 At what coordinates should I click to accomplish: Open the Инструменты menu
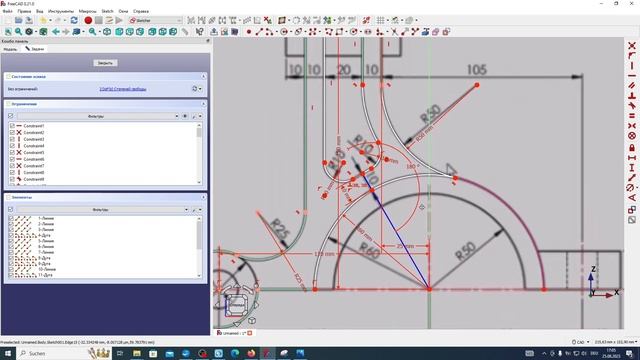tap(61, 11)
